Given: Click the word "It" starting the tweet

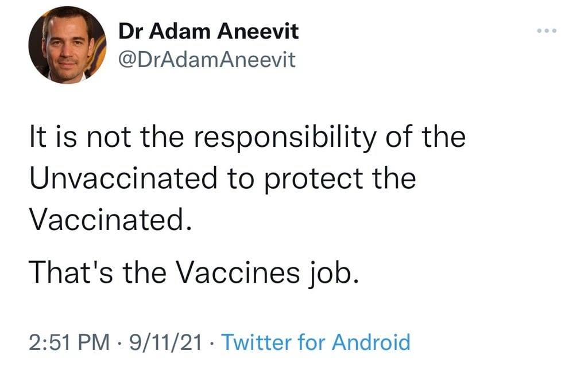Looking at the screenshot, I should coord(36,139).
